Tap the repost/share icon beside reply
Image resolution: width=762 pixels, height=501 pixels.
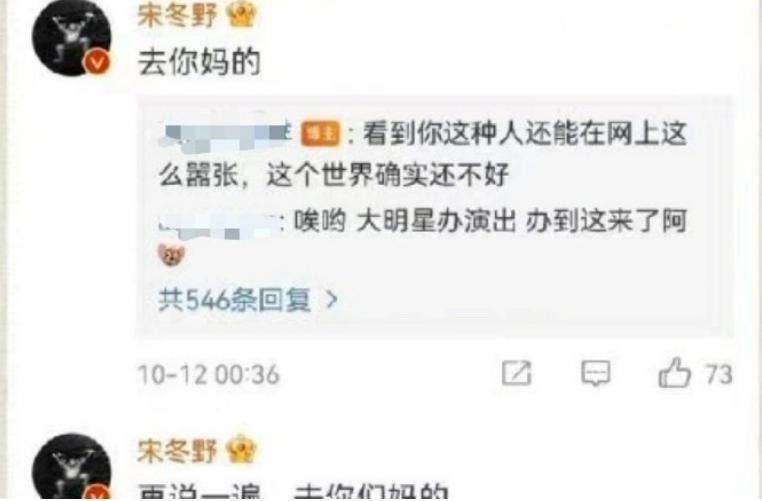tap(517, 374)
